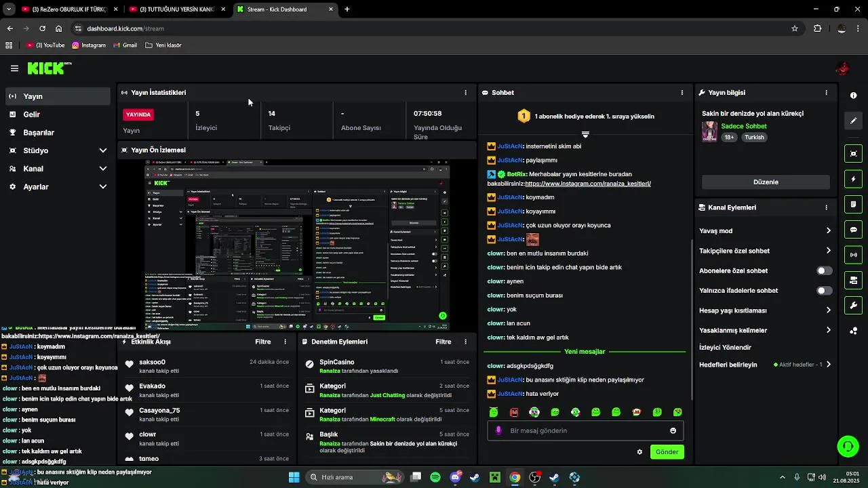Image resolution: width=868 pixels, height=488 pixels.
Task: Toggle the document/notes widget icon in sidebar
Action: pos(854,204)
